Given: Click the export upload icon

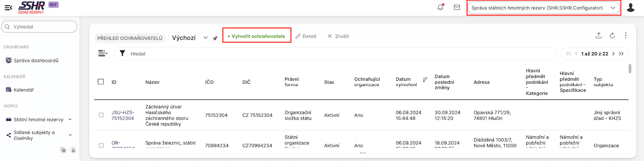Looking at the screenshot, I should tap(599, 36).
